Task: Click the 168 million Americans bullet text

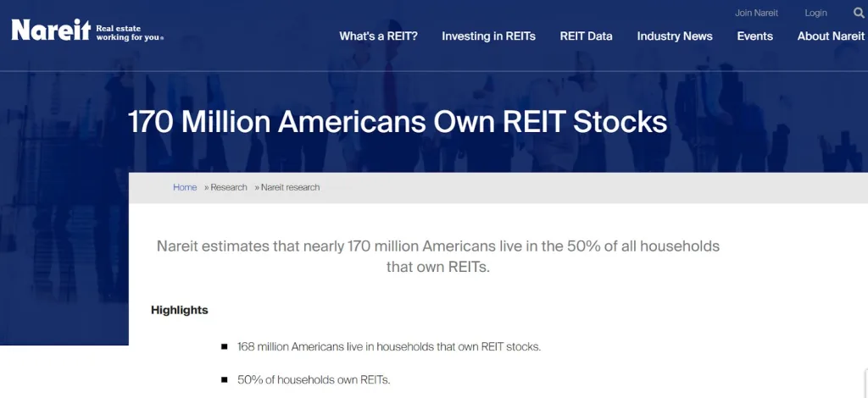Action: coord(389,347)
